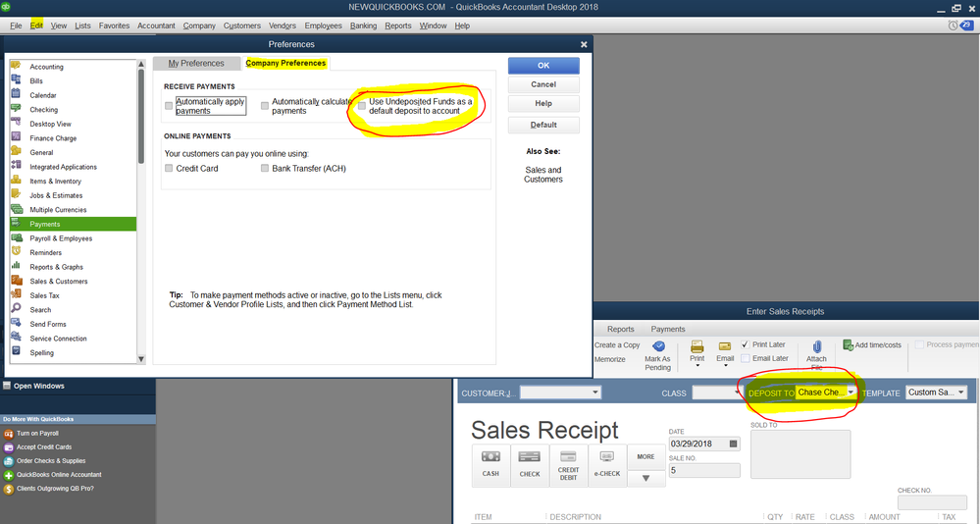Select Payments in preferences list
Image resolution: width=980 pixels, height=524 pixels.
click(74, 224)
